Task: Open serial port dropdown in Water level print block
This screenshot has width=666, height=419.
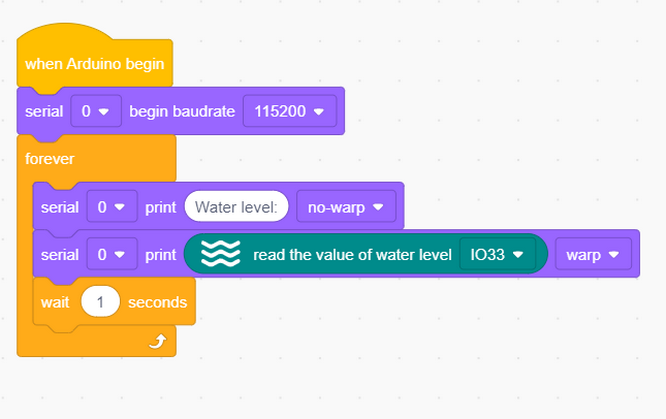Action: click(x=112, y=207)
